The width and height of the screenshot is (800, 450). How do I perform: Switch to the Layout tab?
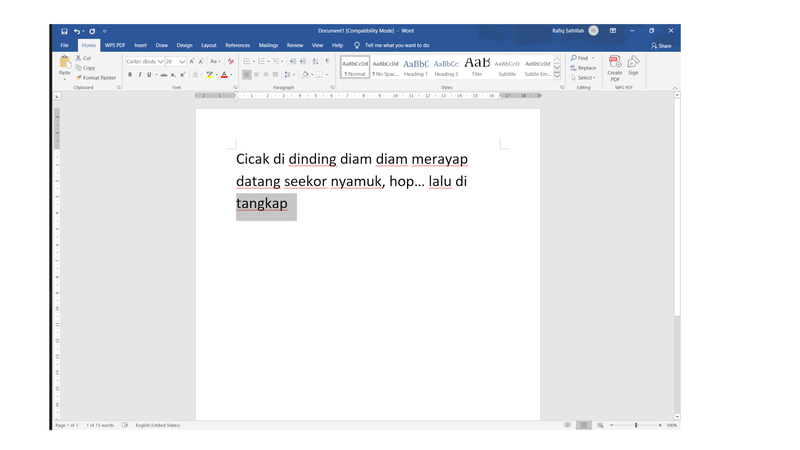(x=209, y=45)
